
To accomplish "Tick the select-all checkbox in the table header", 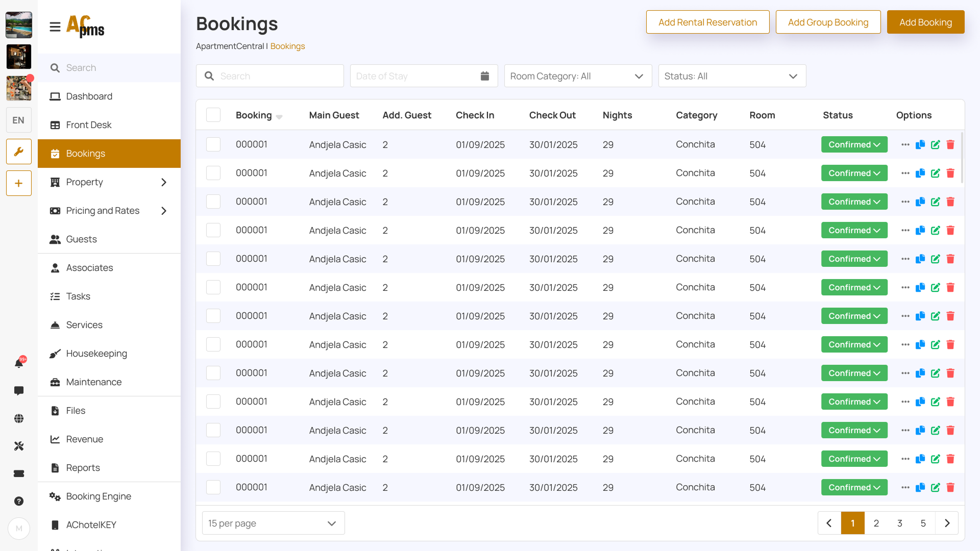I will click(213, 115).
